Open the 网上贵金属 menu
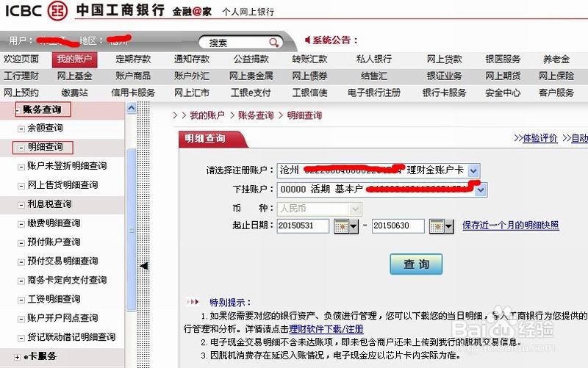This screenshot has width=588, height=368. coord(251,76)
